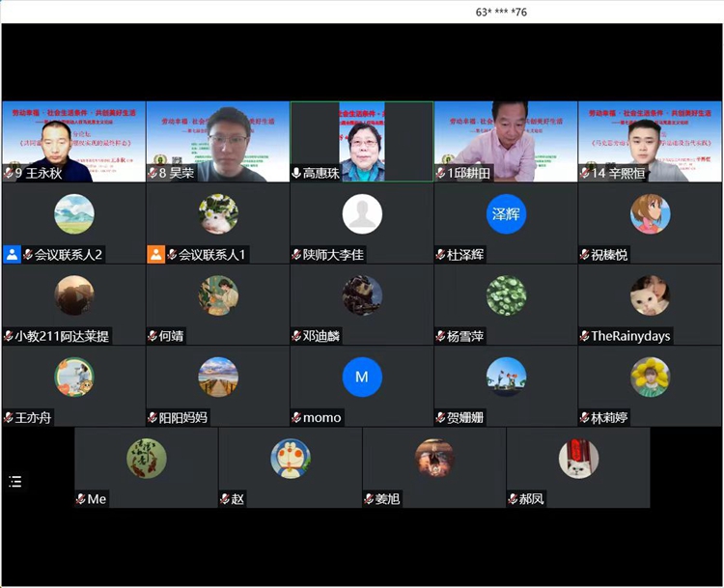Image resolution: width=724 pixels, height=588 pixels.
Task: Click the blue M avatar of momo
Action: click(x=362, y=377)
